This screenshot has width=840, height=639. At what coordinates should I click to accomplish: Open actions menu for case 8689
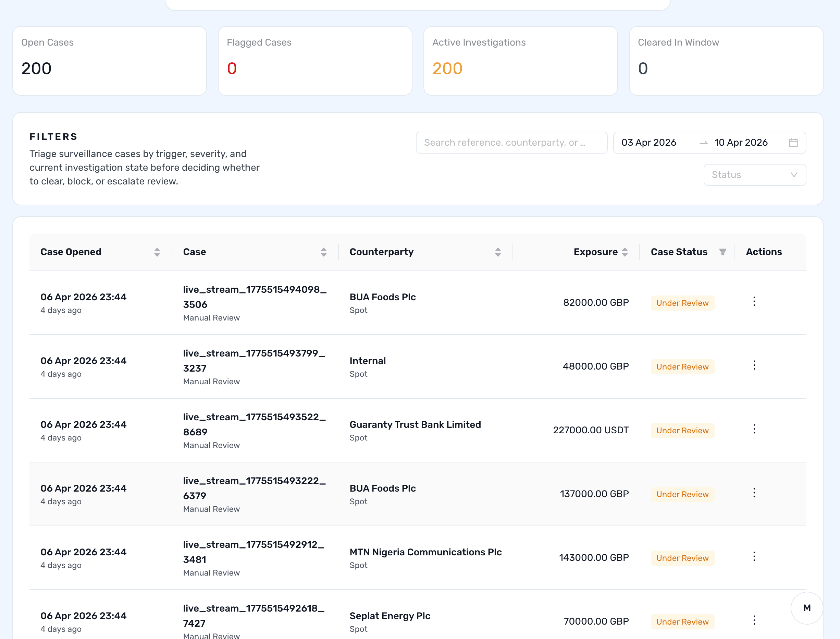[754, 430]
